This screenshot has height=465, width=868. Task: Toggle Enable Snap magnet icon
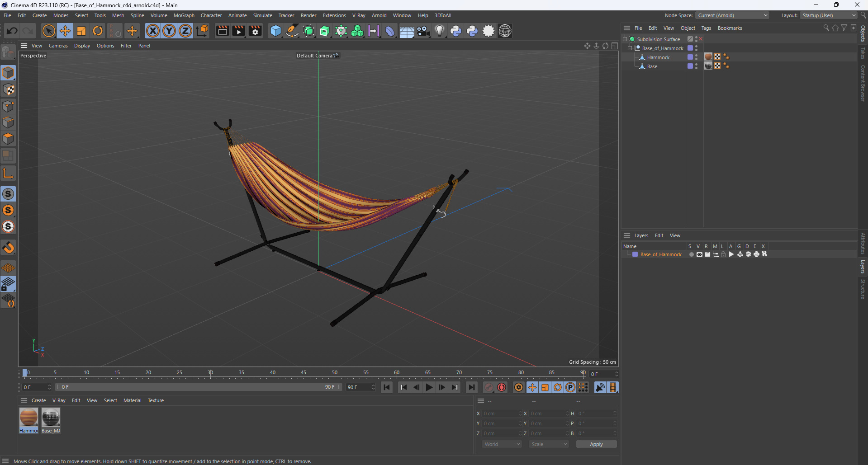click(x=8, y=247)
